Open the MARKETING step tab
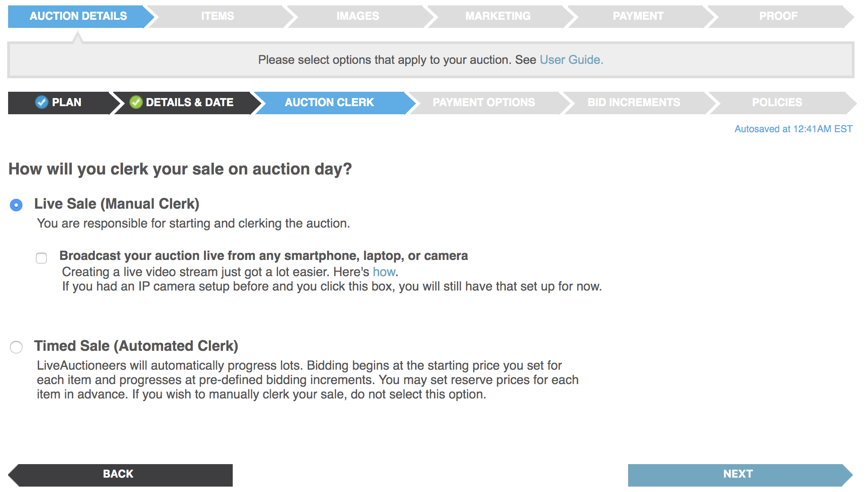The image size is (868, 492). [498, 16]
